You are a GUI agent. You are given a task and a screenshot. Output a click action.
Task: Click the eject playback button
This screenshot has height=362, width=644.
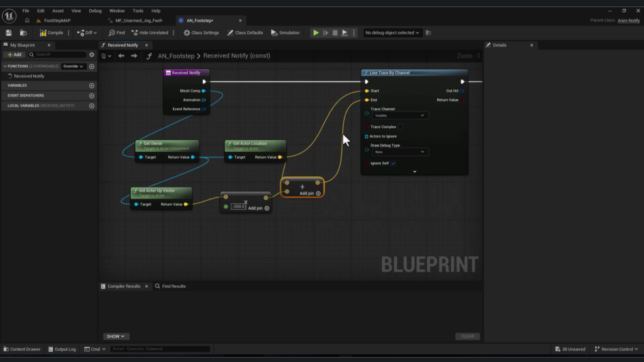(x=345, y=33)
